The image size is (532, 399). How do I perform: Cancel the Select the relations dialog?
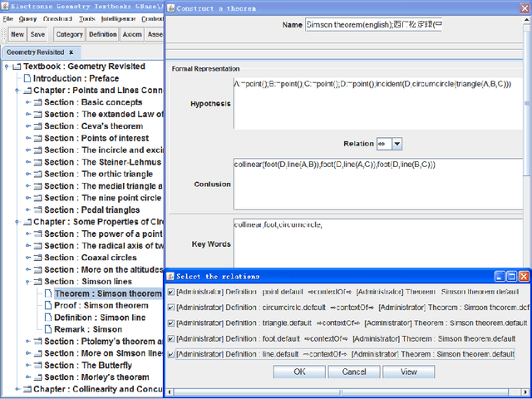pos(354,372)
